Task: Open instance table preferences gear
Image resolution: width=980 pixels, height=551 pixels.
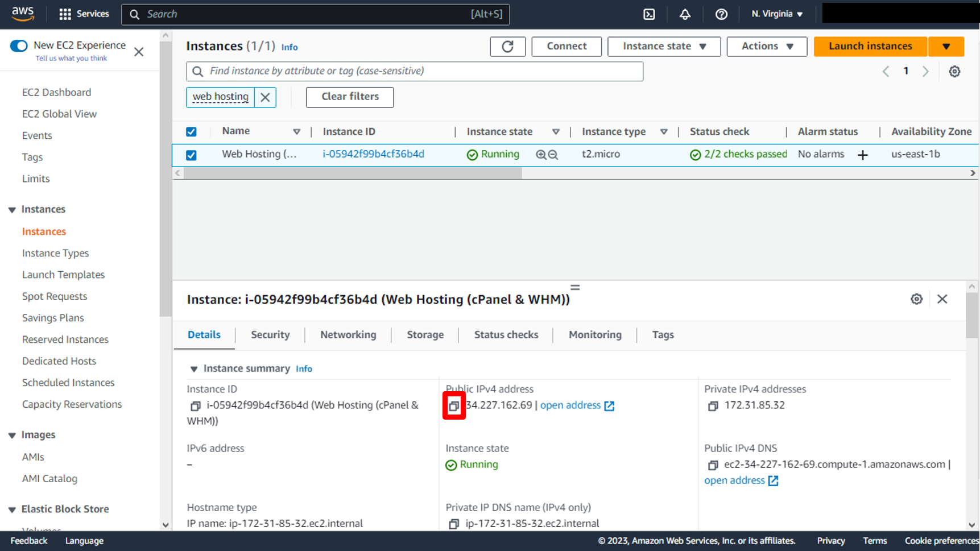Action: click(954, 71)
